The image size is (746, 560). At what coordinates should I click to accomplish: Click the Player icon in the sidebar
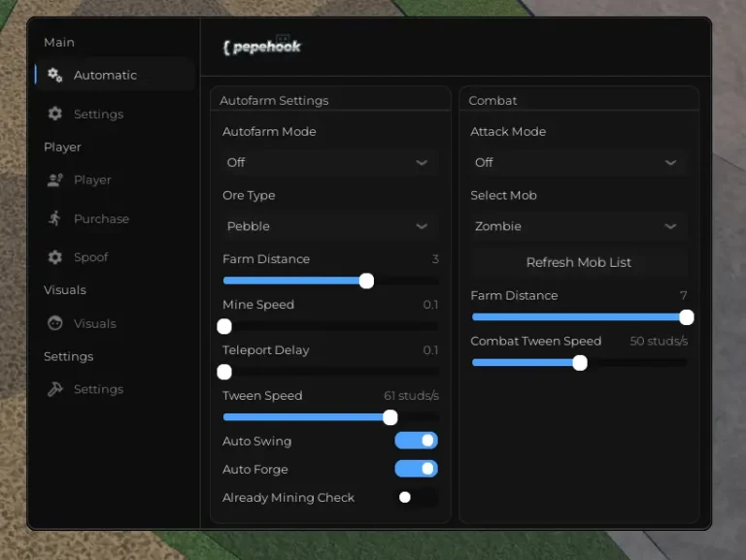point(55,180)
